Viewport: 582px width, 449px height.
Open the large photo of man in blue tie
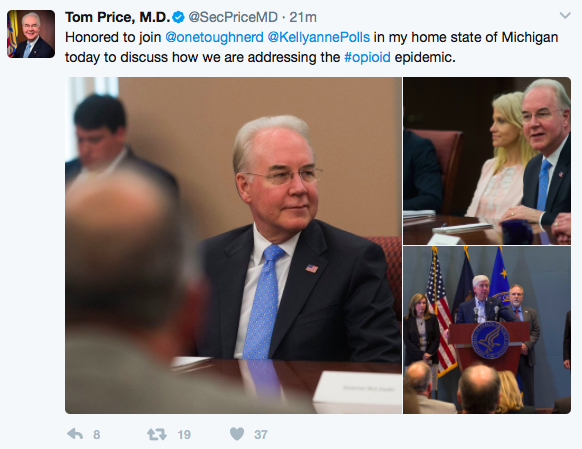(x=233, y=245)
